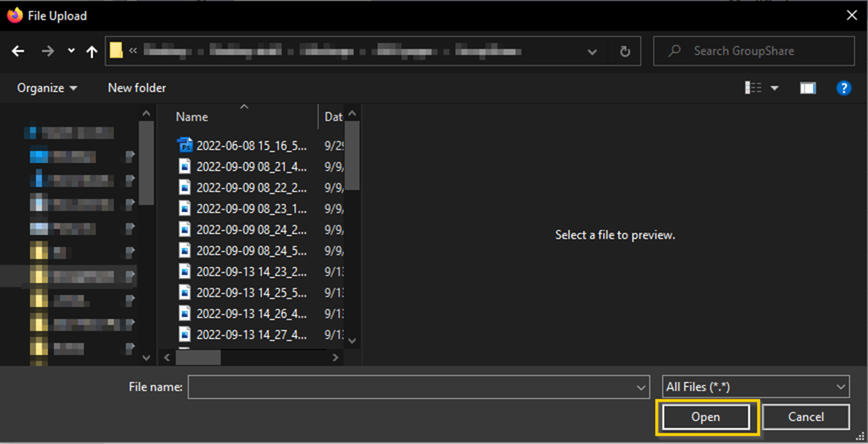The image size is (868, 444).
Task: Click the Cancel button
Action: 806,417
